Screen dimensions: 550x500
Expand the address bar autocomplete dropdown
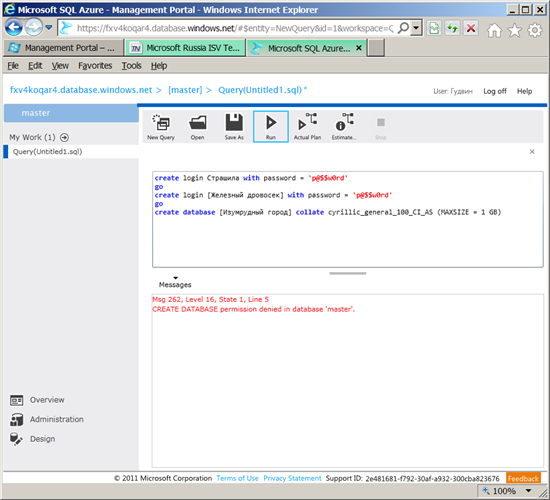416,28
